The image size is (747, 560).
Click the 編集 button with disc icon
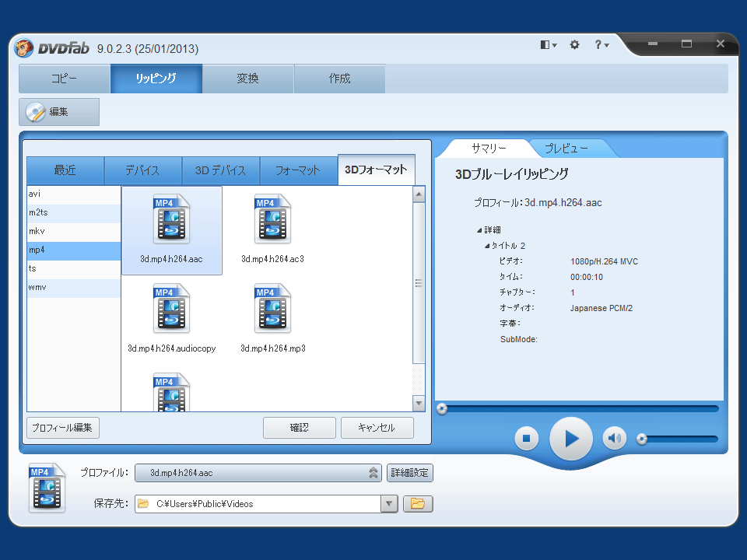point(59,112)
